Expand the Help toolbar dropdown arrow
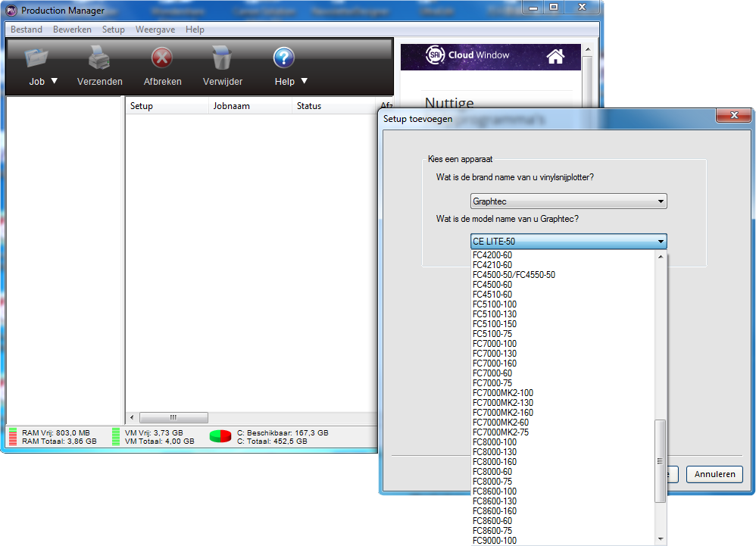This screenshot has height=546, width=756. pos(305,81)
